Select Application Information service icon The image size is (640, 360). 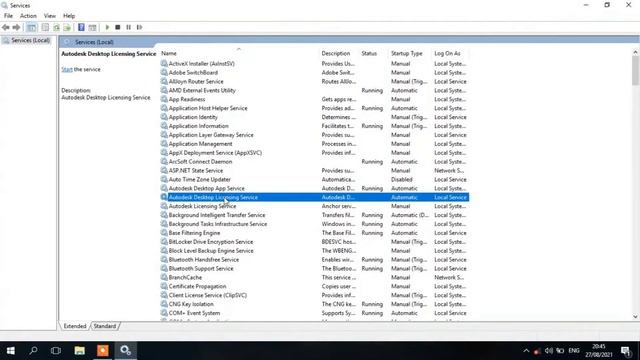pos(164,126)
